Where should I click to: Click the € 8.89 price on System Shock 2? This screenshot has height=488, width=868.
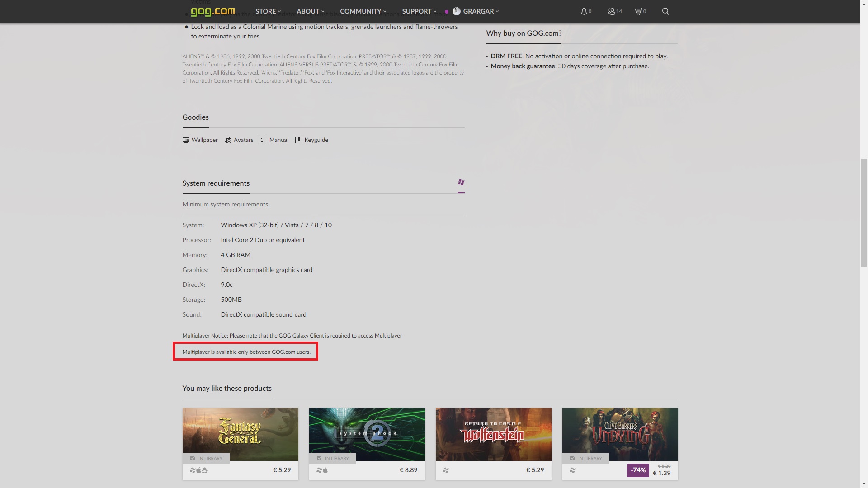tap(409, 470)
